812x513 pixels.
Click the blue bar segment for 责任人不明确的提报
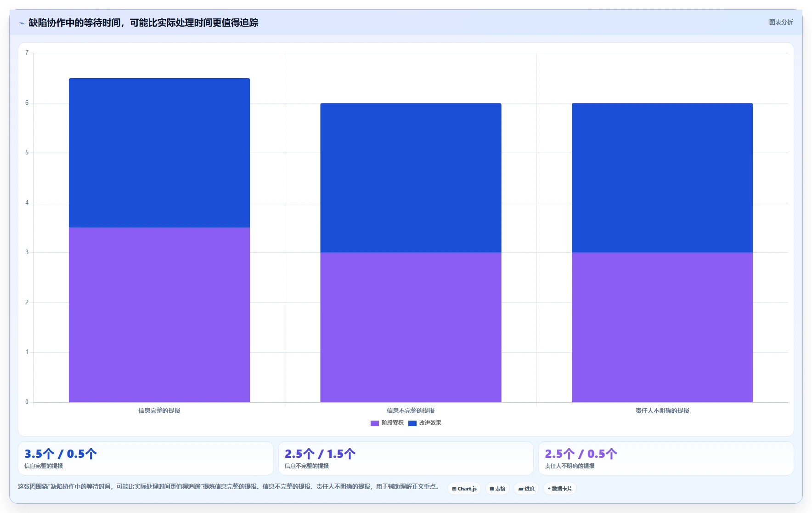pos(662,178)
